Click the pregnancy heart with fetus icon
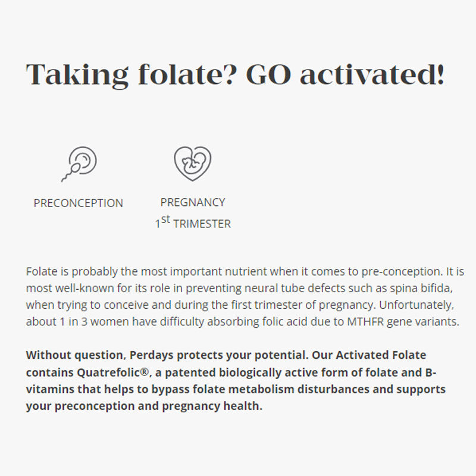This screenshot has height=476, width=476. (192, 163)
